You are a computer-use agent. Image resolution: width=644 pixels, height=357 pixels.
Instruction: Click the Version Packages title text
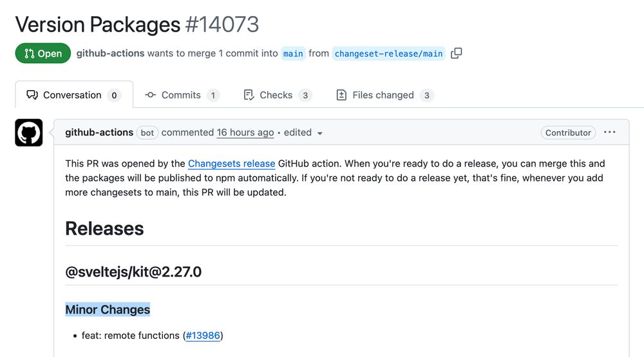(98, 24)
